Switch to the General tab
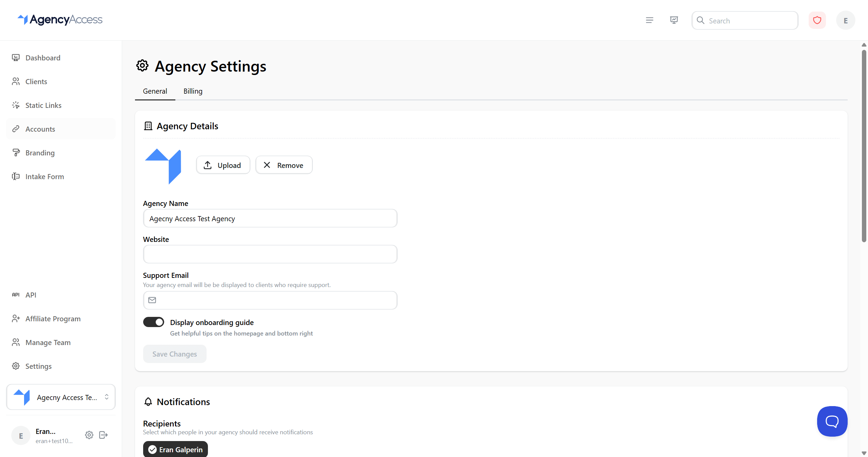Viewport: 868px width, 457px height. pyautogui.click(x=155, y=91)
